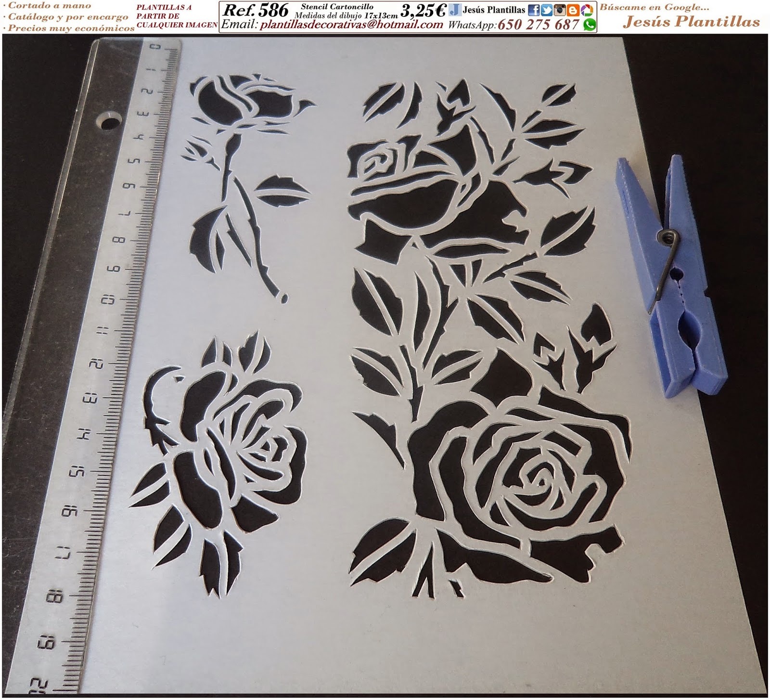The width and height of the screenshot is (770, 700).
Task: Open the Twitter profile icon
Action: [x=548, y=10]
